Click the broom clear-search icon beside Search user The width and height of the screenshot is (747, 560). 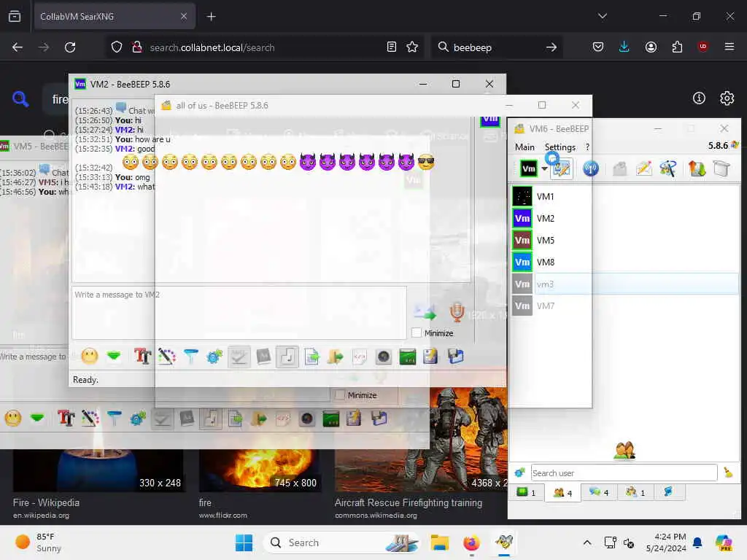(x=729, y=472)
